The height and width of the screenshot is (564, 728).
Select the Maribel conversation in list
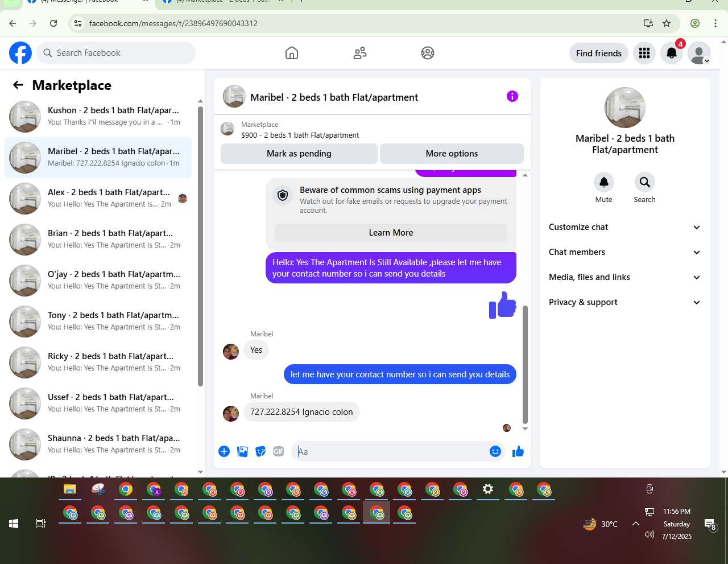coord(98,158)
